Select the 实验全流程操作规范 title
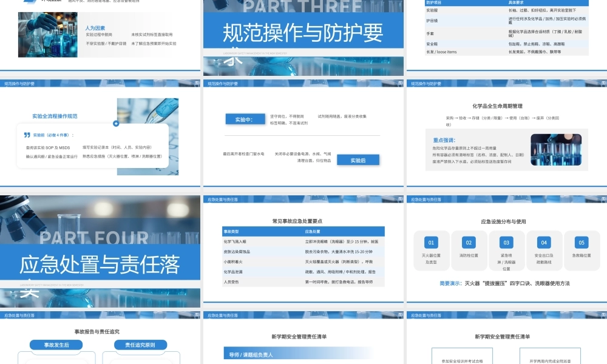Viewport: 607px width, 364px height. coord(55,116)
